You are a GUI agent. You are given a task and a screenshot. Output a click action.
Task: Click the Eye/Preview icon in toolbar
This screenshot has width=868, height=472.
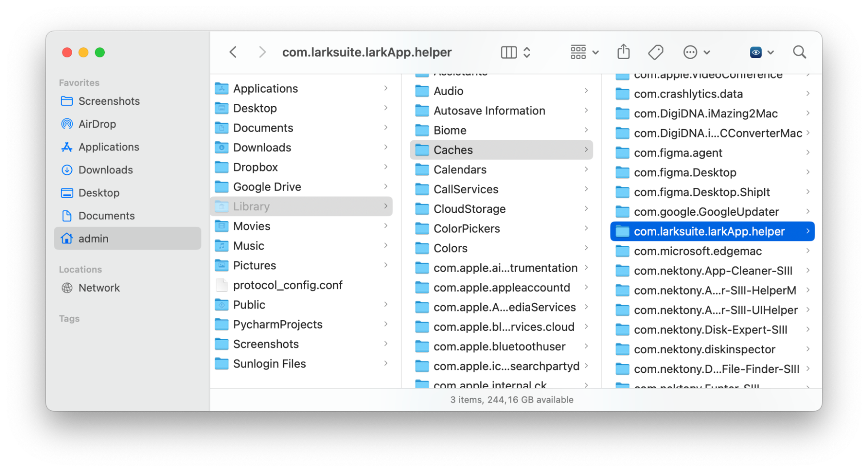[x=754, y=52]
